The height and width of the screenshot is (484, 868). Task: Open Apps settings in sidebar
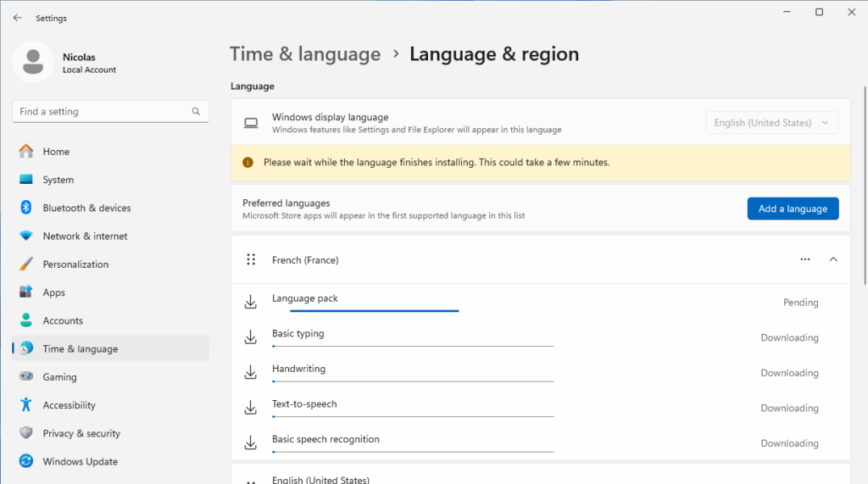click(x=111, y=292)
